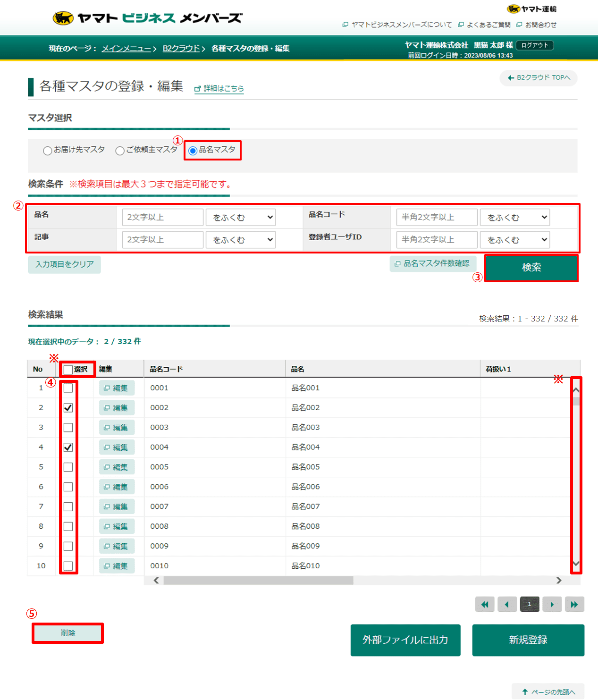Image resolution: width=598 pixels, height=700 pixels.
Task: Uncheck the checkbox for row 0002
Action: pos(68,408)
